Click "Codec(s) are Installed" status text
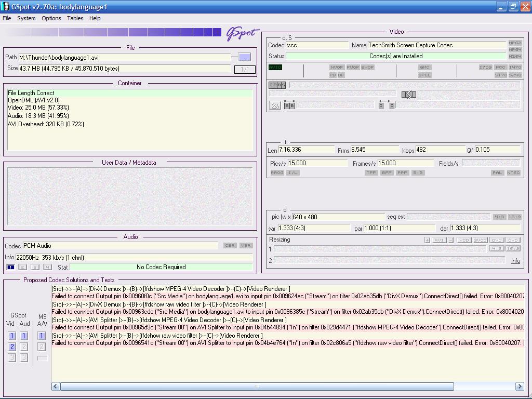This screenshot has width=532, height=399. [396, 56]
